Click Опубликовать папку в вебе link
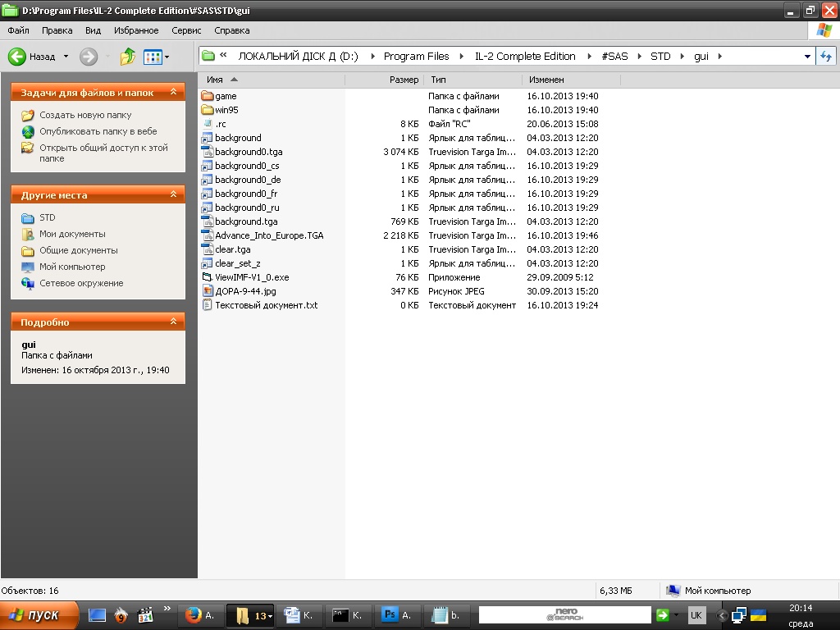Screen dimensions: 840x630 98,131
